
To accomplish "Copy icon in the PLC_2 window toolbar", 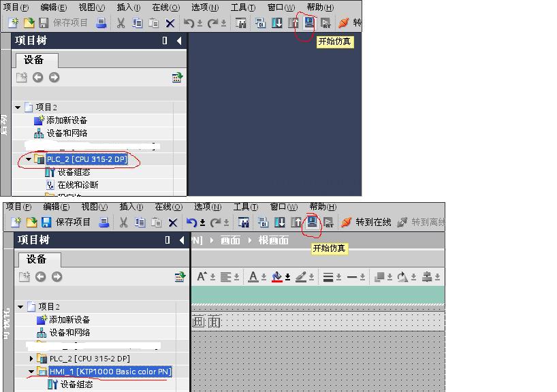I will click(137, 23).
